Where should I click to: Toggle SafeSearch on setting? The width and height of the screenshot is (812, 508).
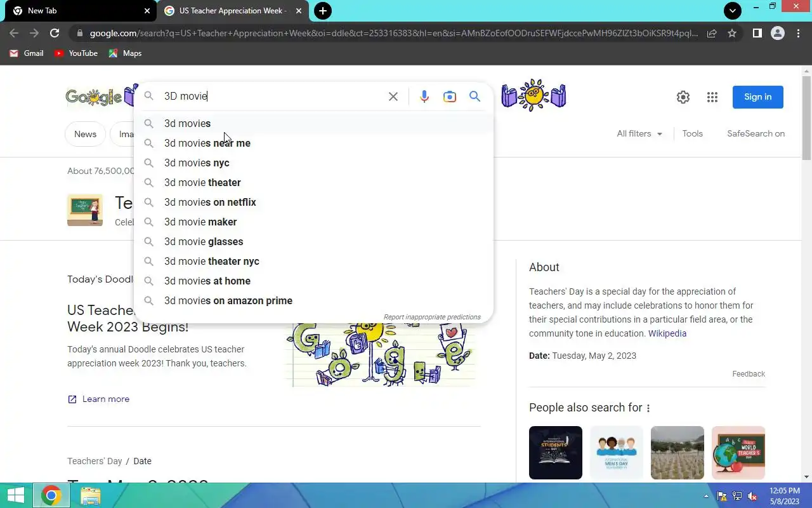[756, 133]
